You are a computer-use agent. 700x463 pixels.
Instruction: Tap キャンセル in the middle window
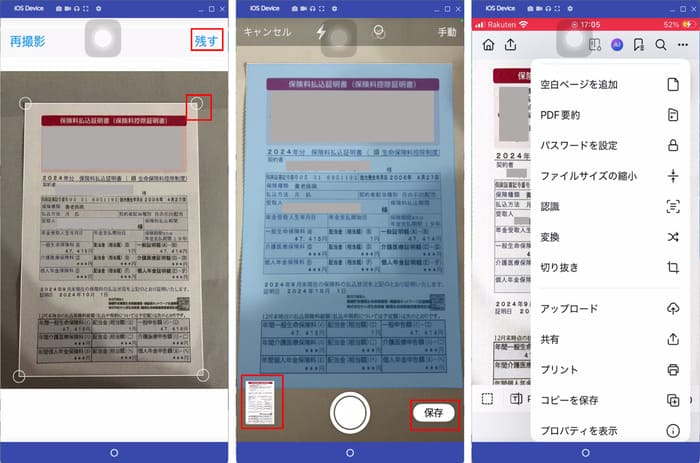pos(267,32)
